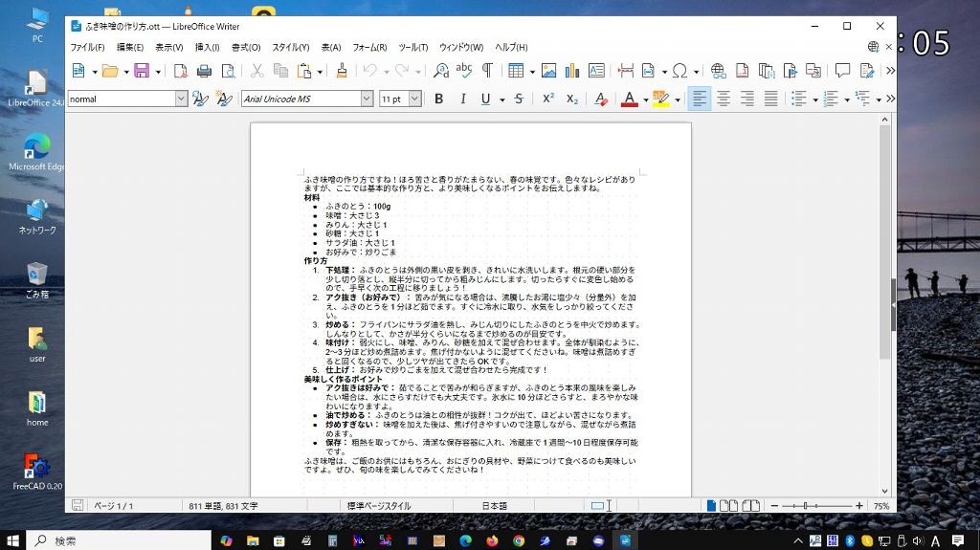Center align the text
Image resolution: width=980 pixels, height=550 pixels.
[724, 99]
